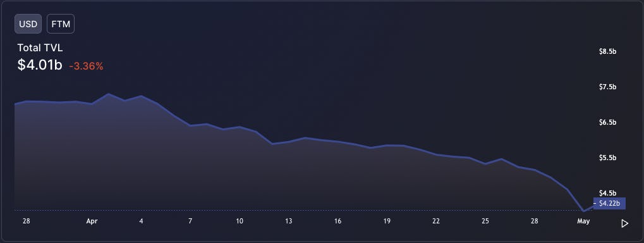Click the 19 date marker on the axis
644x243 pixels.
coord(387,221)
